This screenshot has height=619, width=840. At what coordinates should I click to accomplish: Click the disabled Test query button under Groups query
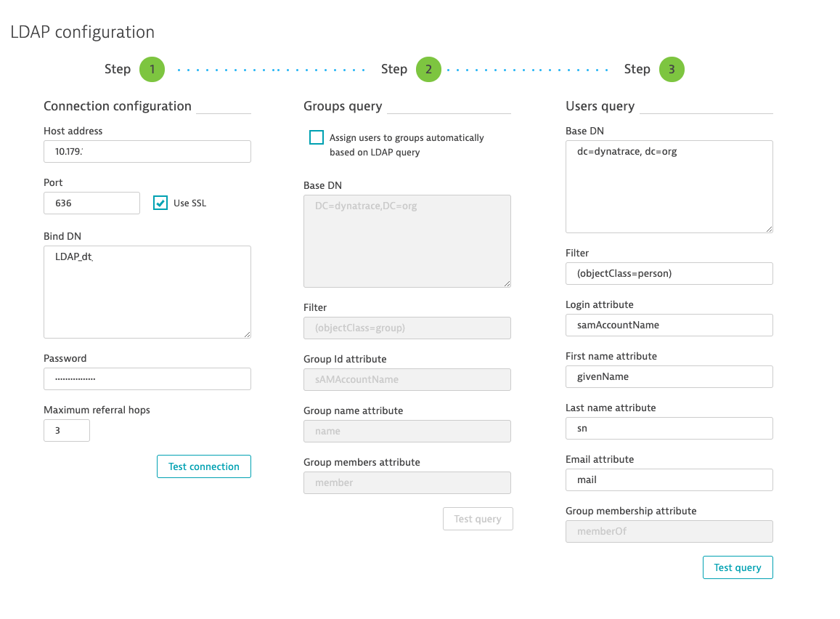(478, 519)
